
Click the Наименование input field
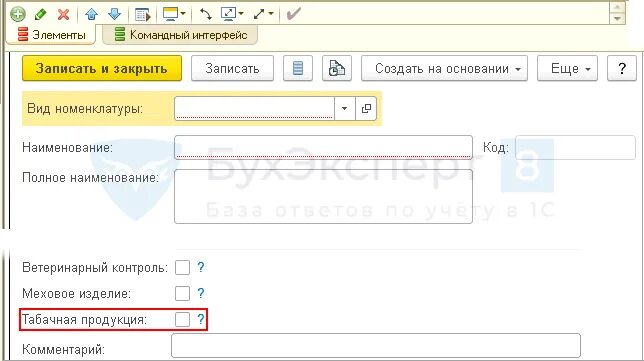click(x=323, y=147)
